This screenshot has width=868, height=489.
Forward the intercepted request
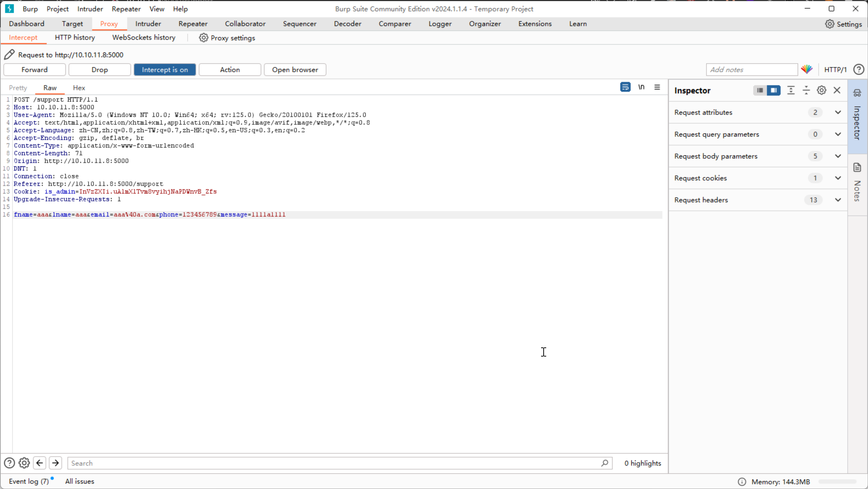[x=35, y=69]
